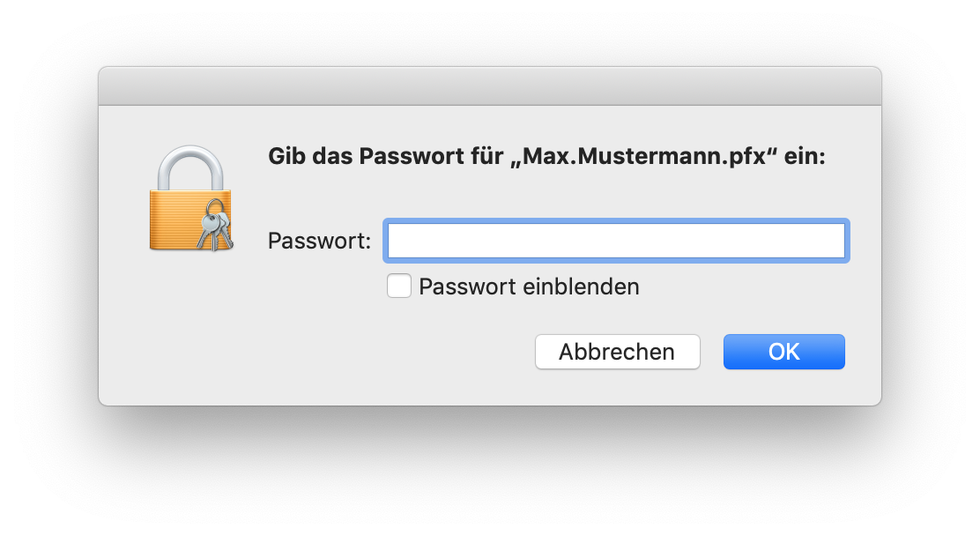The image size is (980, 536).
Task: Place the cursor in the password box
Action: point(616,241)
